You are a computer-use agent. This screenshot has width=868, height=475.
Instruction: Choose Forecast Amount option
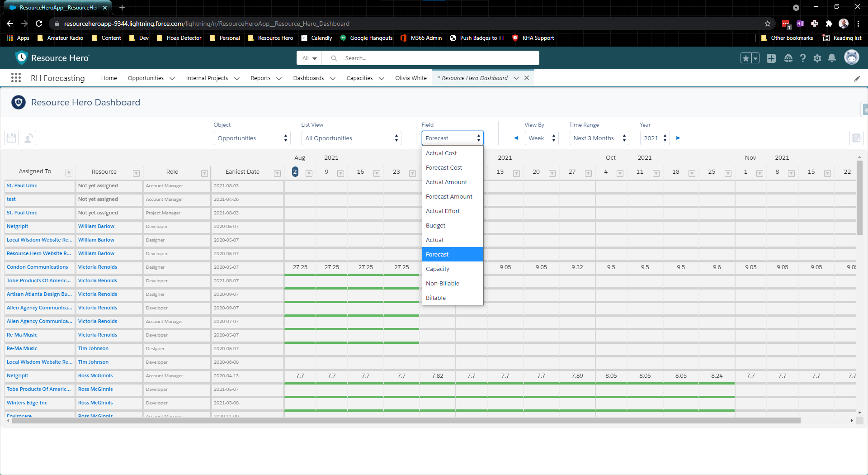[453, 196]
